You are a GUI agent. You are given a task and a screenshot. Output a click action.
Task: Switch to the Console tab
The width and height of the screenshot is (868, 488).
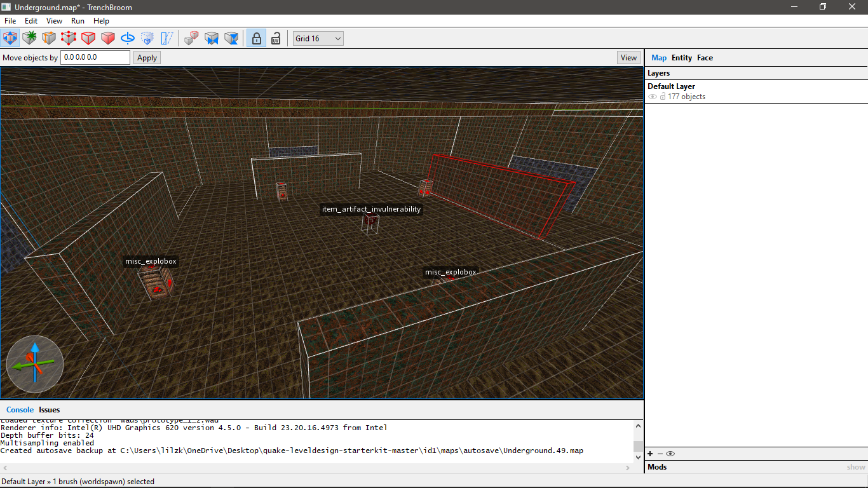[x=20, y=410]
